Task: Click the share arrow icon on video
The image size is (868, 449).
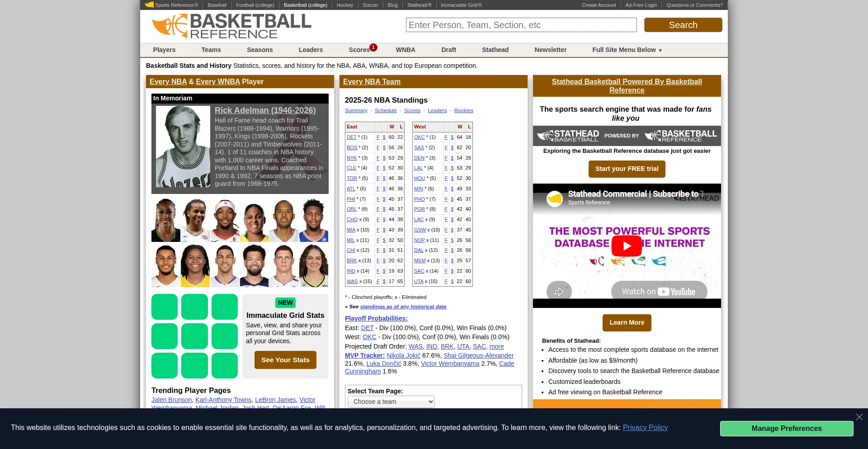Action: tap(559, 292)
